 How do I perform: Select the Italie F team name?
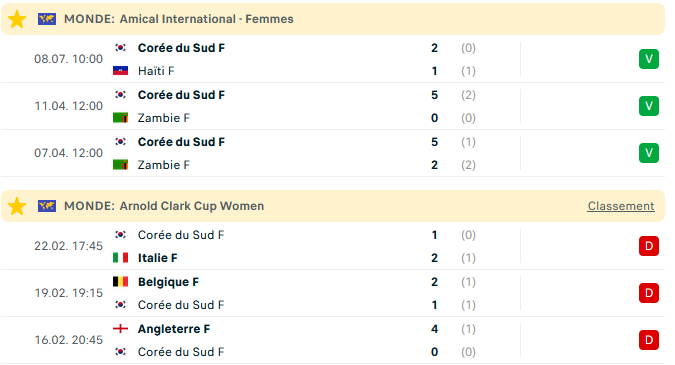(x=158, y=258)
